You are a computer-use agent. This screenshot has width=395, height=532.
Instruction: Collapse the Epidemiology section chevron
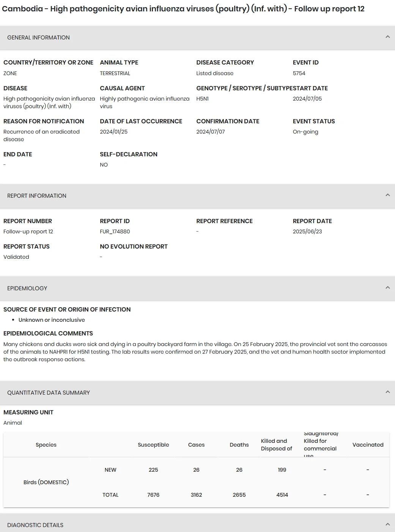[387, 288]
